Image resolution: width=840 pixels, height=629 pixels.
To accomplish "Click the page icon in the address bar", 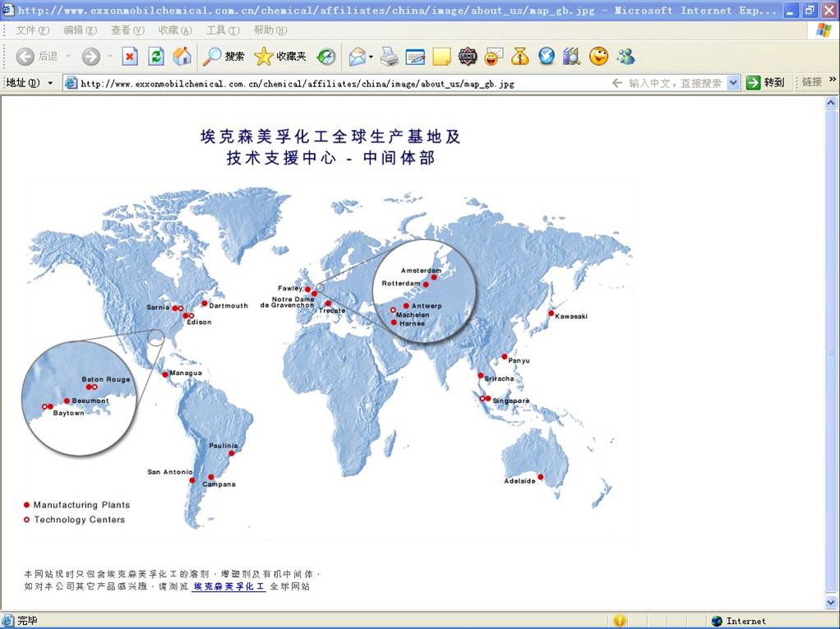I will [x=71, y=83].
